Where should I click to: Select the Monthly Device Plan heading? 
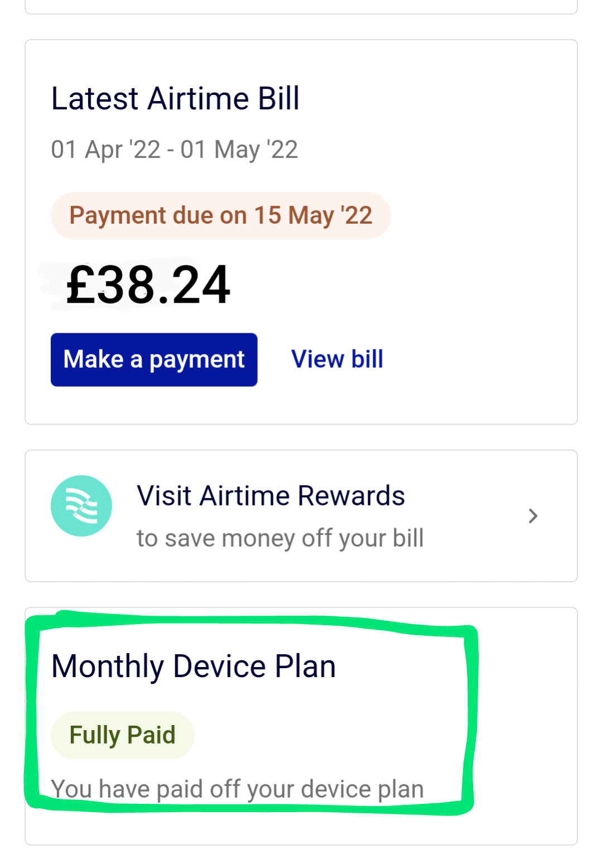[194, 666]
